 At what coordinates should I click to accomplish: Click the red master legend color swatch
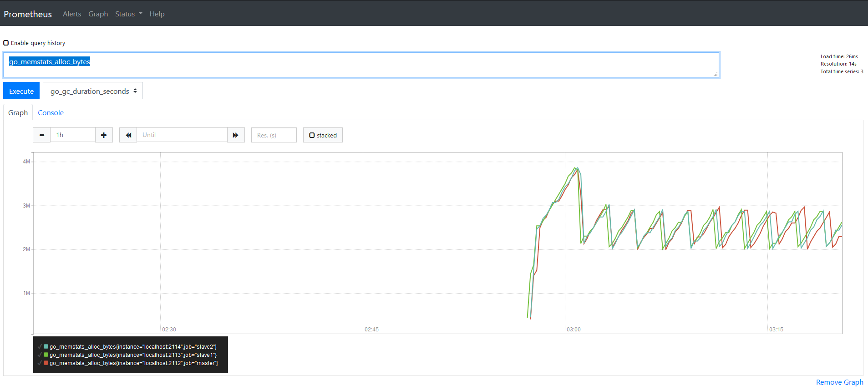click(x=46, y=363)
